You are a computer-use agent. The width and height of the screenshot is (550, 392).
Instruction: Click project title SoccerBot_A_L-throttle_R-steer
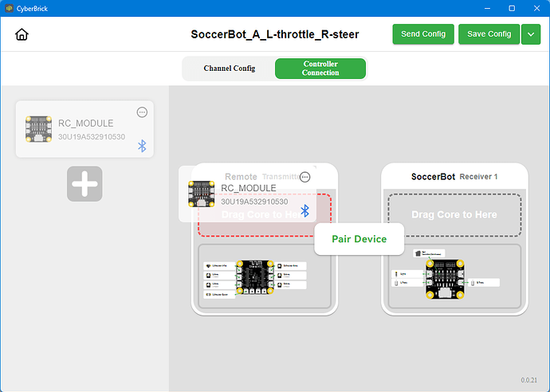275,34
